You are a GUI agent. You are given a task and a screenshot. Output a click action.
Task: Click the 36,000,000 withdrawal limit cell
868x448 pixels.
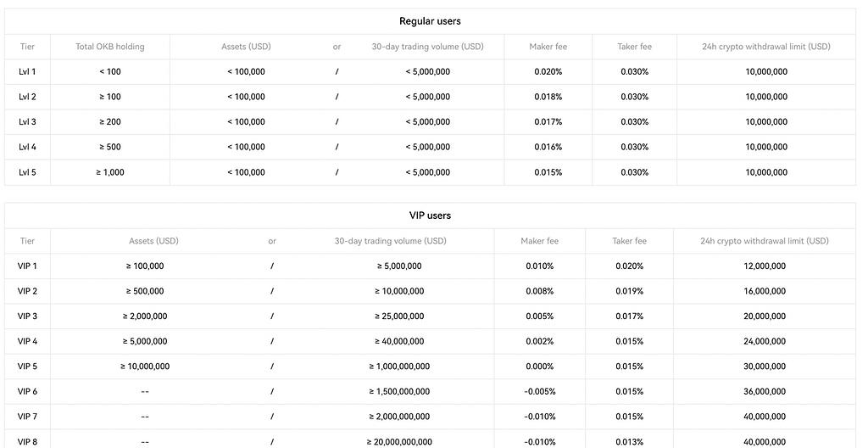coord(764,391)
